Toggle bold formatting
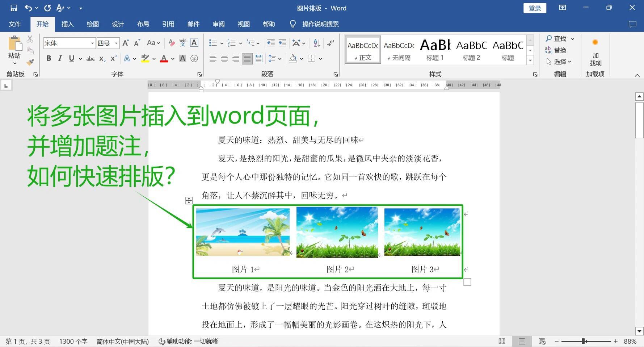 point(49,58)
